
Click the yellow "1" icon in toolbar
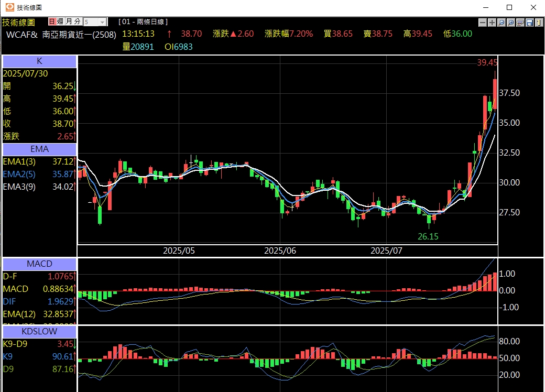(539, 23)
